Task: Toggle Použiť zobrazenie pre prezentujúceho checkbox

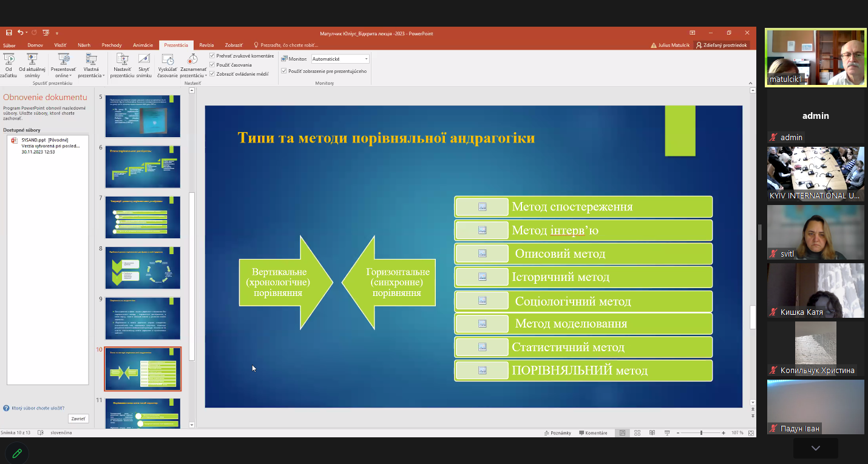Action: click(x=284, y=71)
